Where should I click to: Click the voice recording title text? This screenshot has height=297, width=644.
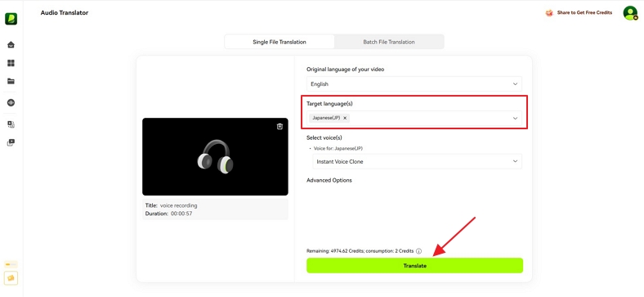(179, 205)
